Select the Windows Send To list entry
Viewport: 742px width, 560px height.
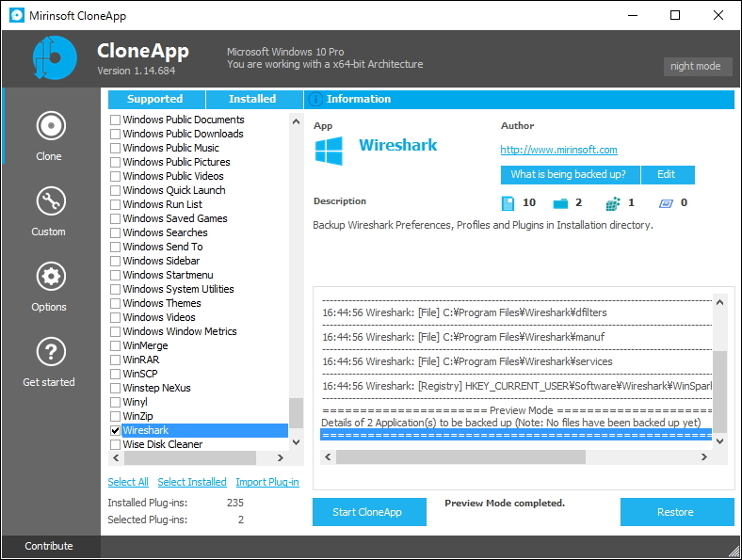163,247
